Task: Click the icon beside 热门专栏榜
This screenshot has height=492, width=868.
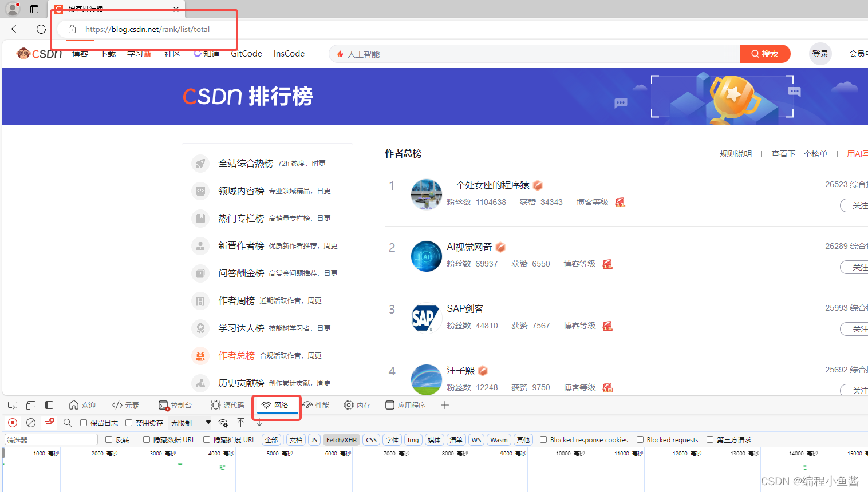Action: 200,219
